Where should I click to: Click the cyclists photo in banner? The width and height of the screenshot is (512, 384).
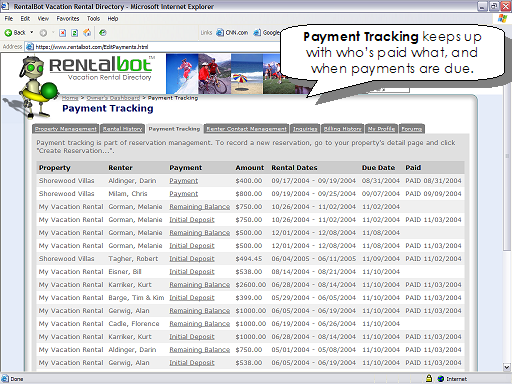[215, 74]
